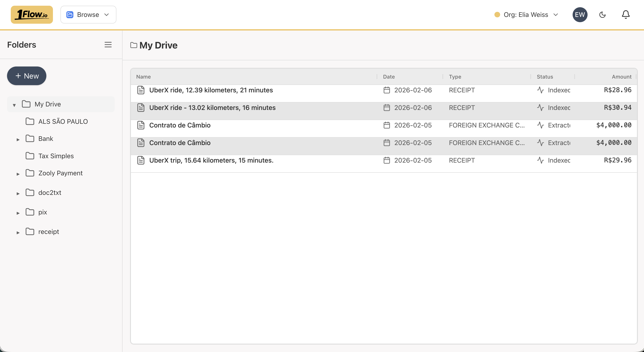Click the activity status icon for first Contrato row
This screenshot has height=352, width=644.
(540, 125)
